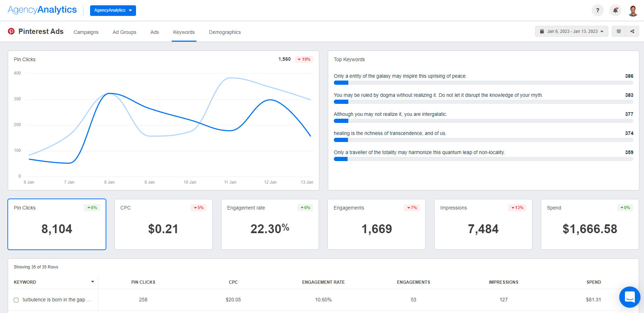644x313 pixels.
Task: Sort by the Keyword column arrow
Action: (93, 282)
